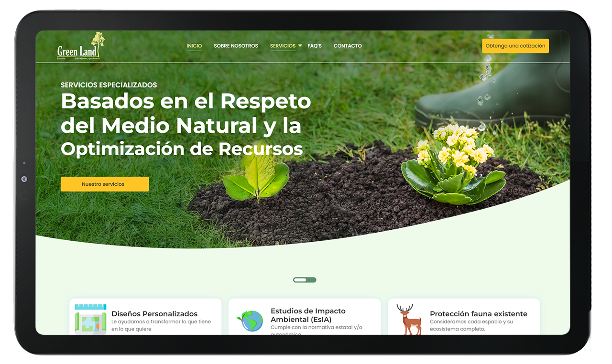Open the FAQ's menu link

coord(315,46)
